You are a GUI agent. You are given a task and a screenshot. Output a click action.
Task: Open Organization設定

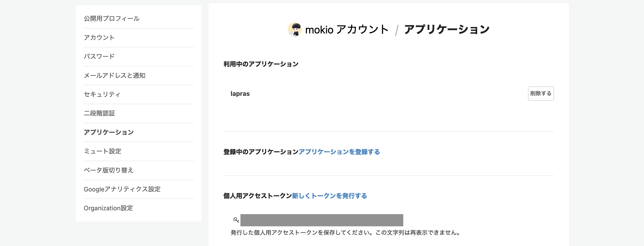coord(109,208)
